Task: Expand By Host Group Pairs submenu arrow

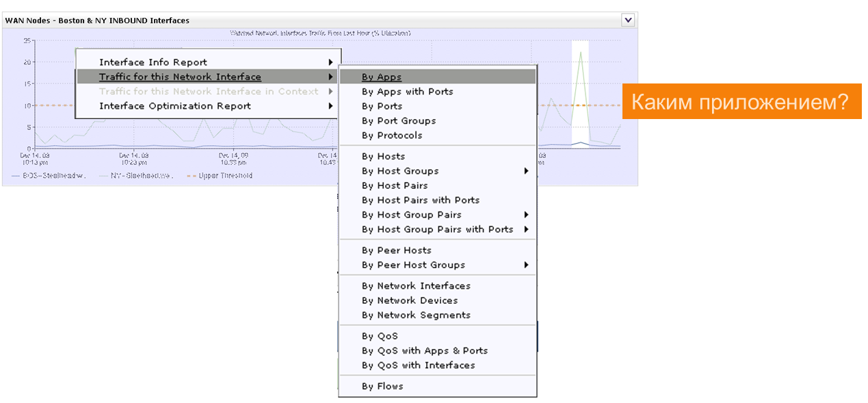Action: click(x=526, y=215)
